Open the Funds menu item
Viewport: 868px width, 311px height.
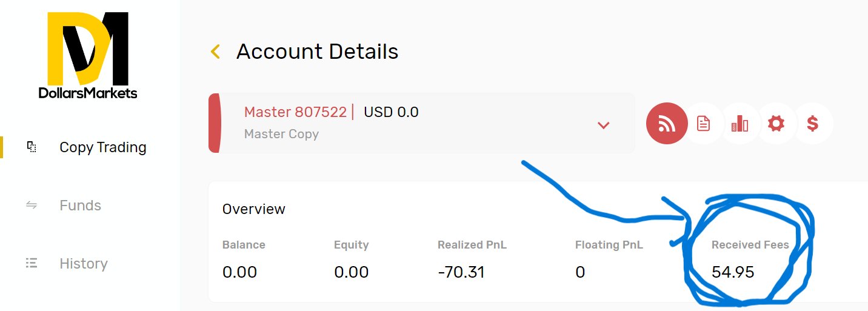pyautogui.click(x=80, y=206)
